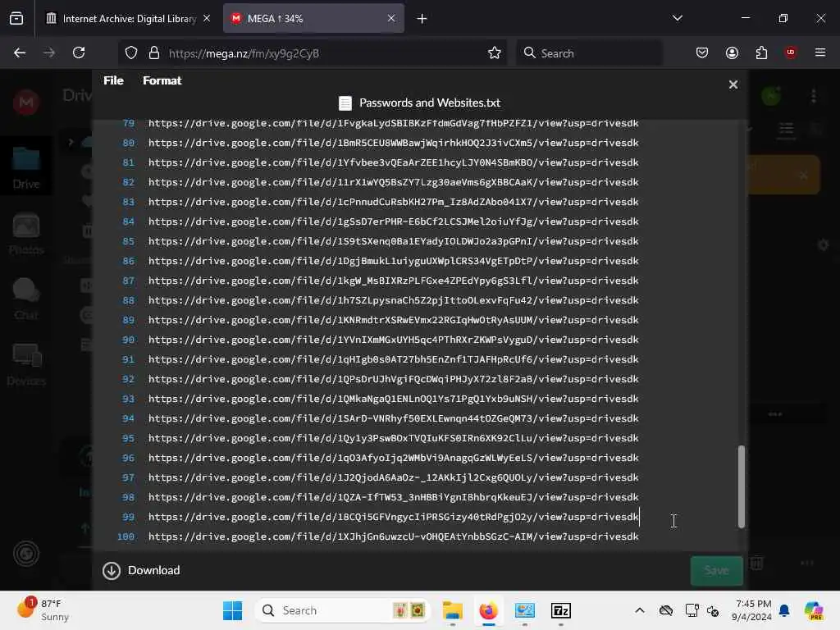Open Copilot preview icon in taskbar
Image resolution: width=840 pixels, height=630 pixels.
(814, 610)
